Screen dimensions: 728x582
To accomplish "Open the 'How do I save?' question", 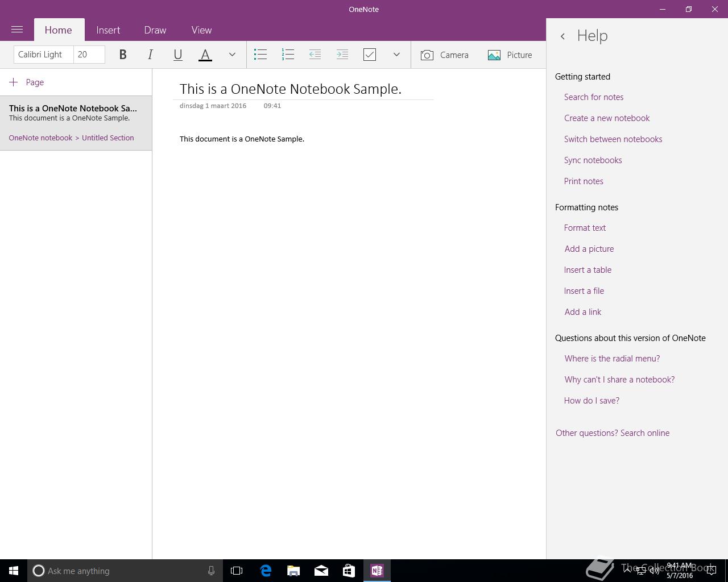I will pyautogui.click(x=591, y=401).
